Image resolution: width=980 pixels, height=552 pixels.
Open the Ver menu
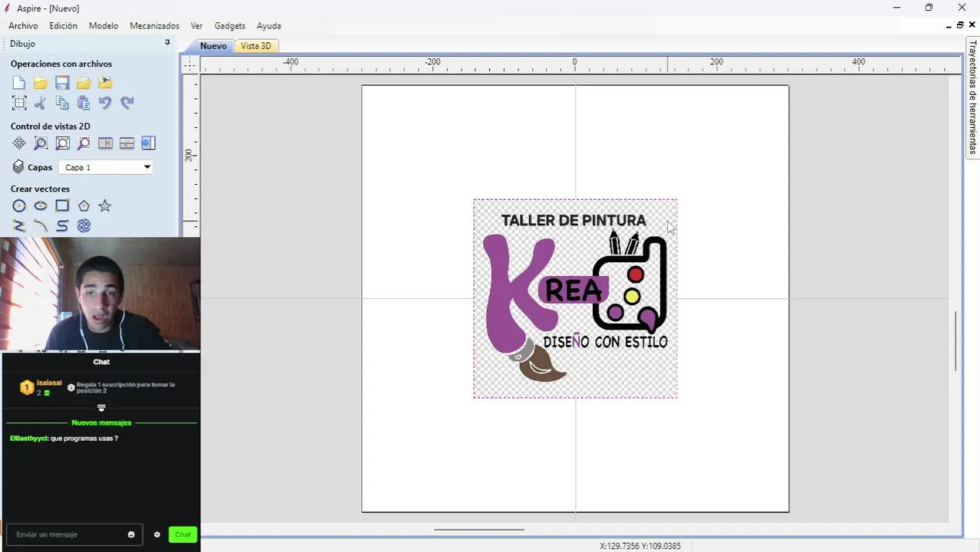pyautogui.click(x=196, y=25)
